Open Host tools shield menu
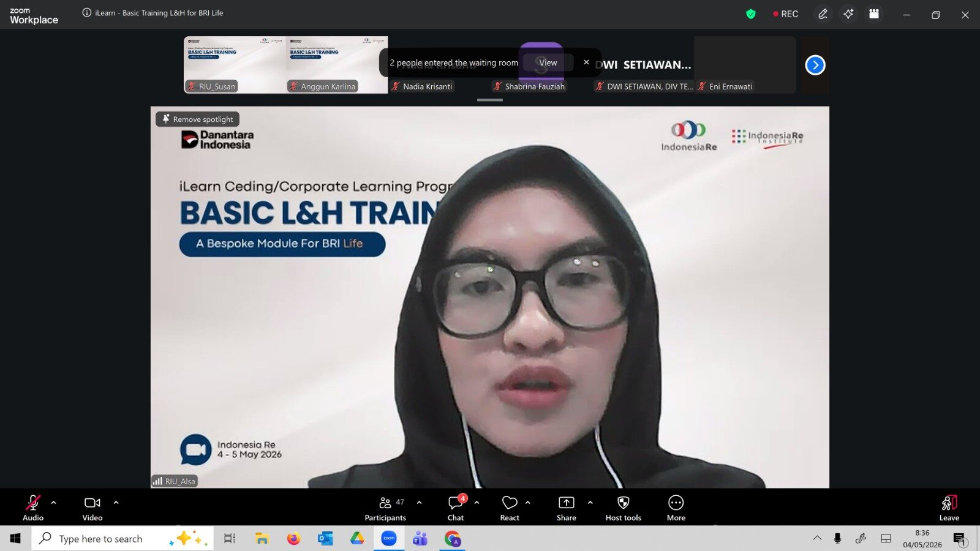The height and width of the screenshot is (551, 980). (x=624, y=508)
